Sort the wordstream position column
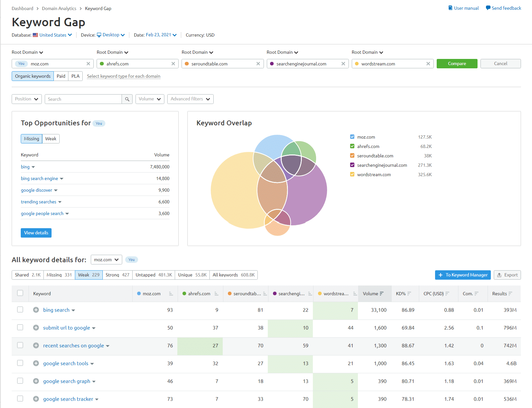The image size is (532, 408). (355, 294)
